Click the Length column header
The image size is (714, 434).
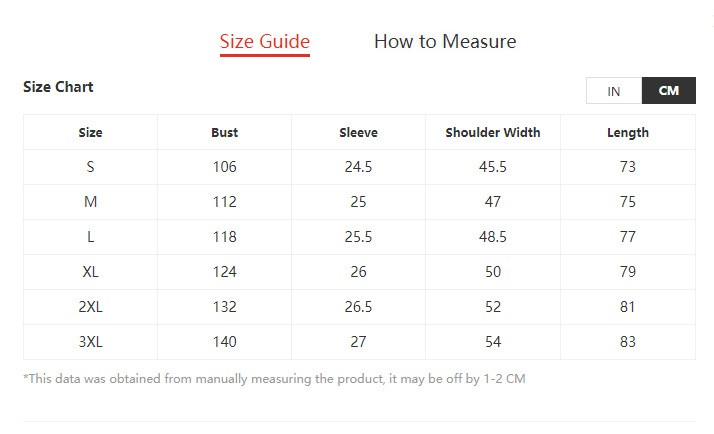628,132
